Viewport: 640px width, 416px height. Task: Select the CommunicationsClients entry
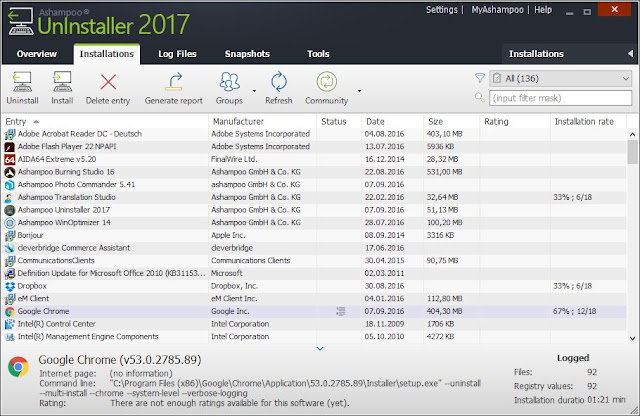[56, 261]
